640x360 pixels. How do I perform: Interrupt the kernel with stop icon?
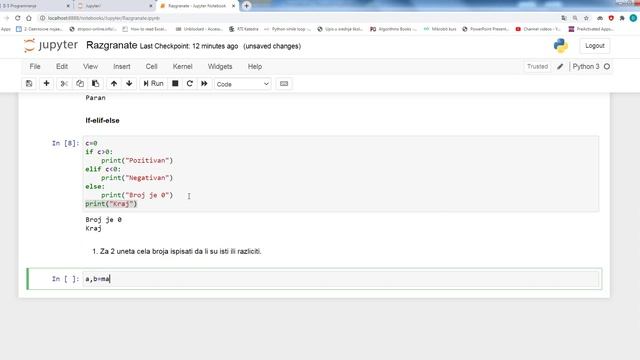(x=175, y=84)
